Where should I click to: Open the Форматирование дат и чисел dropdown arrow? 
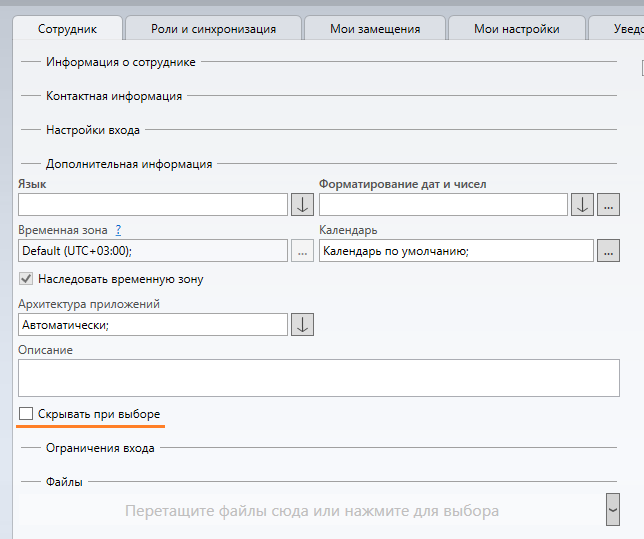point(583,205)
